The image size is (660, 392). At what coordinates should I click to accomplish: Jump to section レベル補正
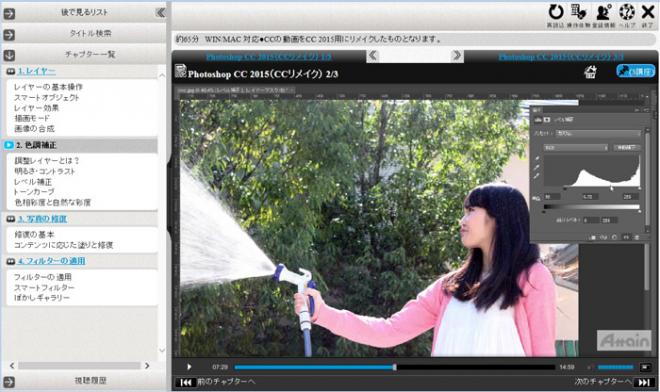(33, 182)
